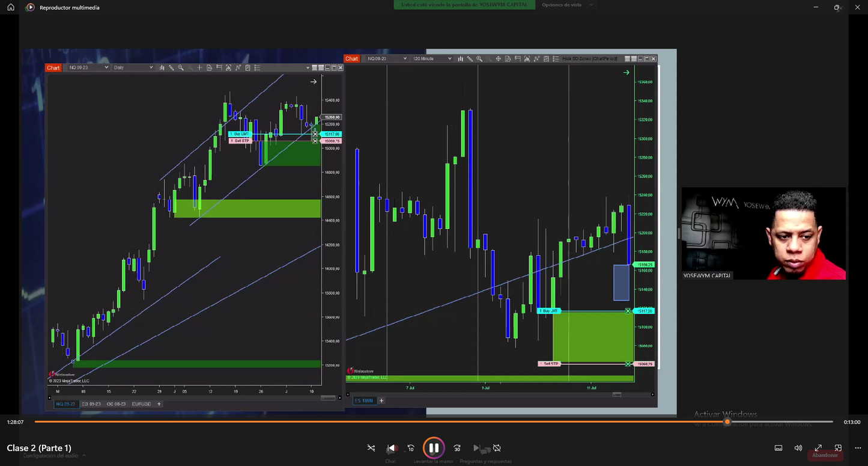The width and height of the screenshot is (868, 466).
Task: Mute the player volume
Action: [798, 448]
